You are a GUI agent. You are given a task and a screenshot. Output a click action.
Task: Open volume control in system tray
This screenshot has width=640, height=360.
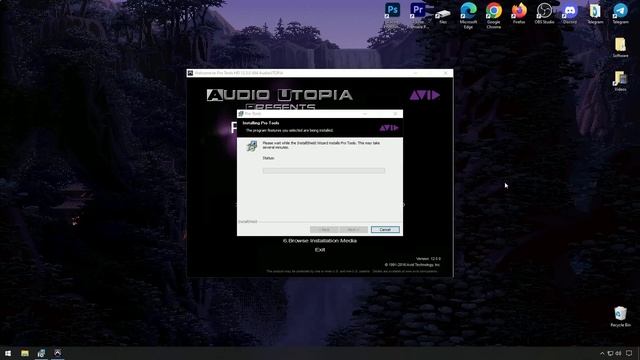pos(618,353)
